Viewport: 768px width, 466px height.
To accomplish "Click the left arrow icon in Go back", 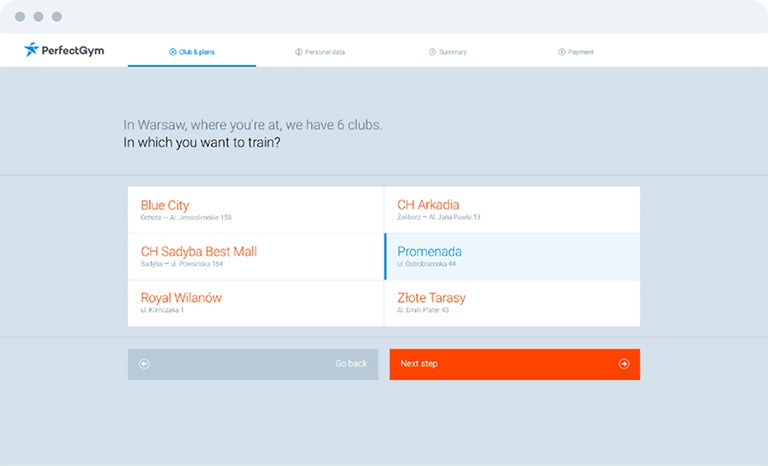I will (144, 364).
